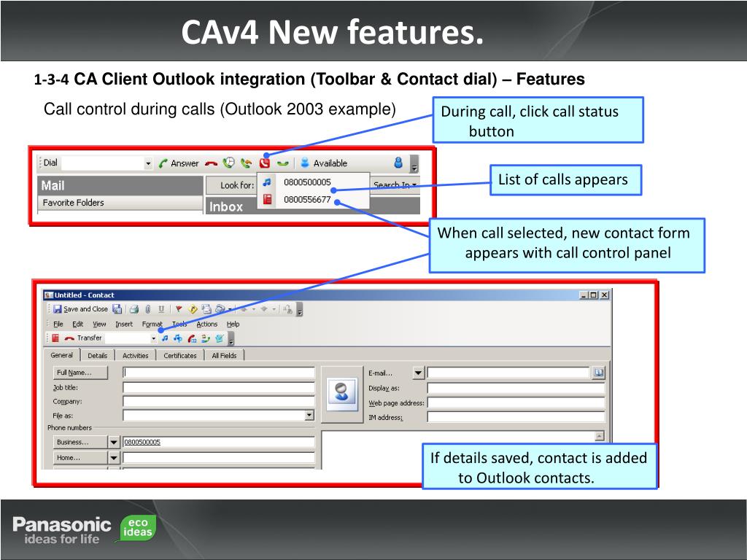
Task: Open the Insert menu
Action: pos(124,324)
